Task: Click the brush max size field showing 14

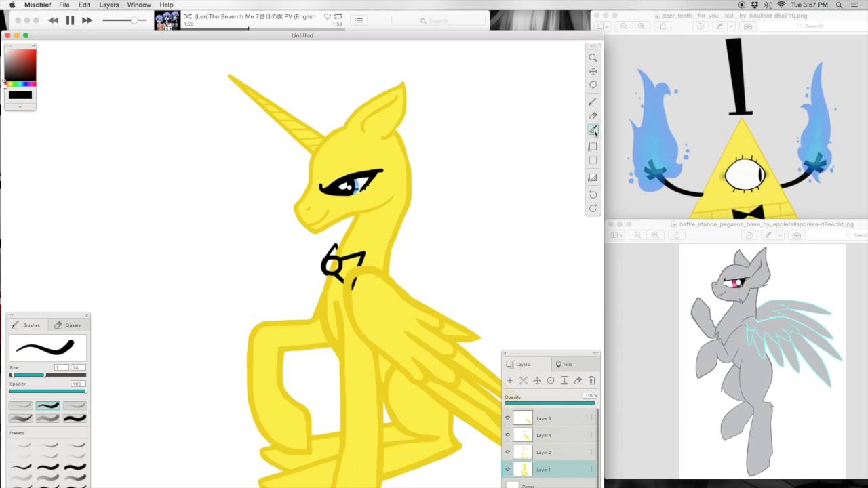Action: coord(77,367)
